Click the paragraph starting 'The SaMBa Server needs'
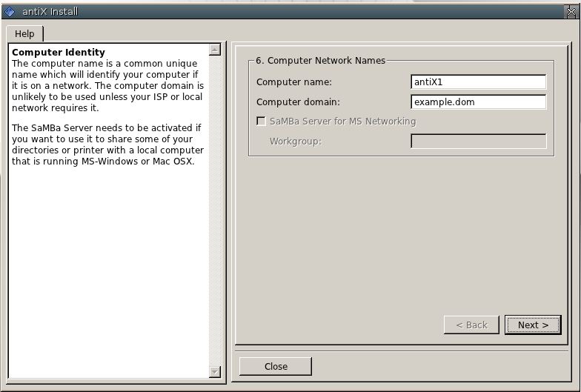This screenshot has width=581, height=392. (108, 144)
